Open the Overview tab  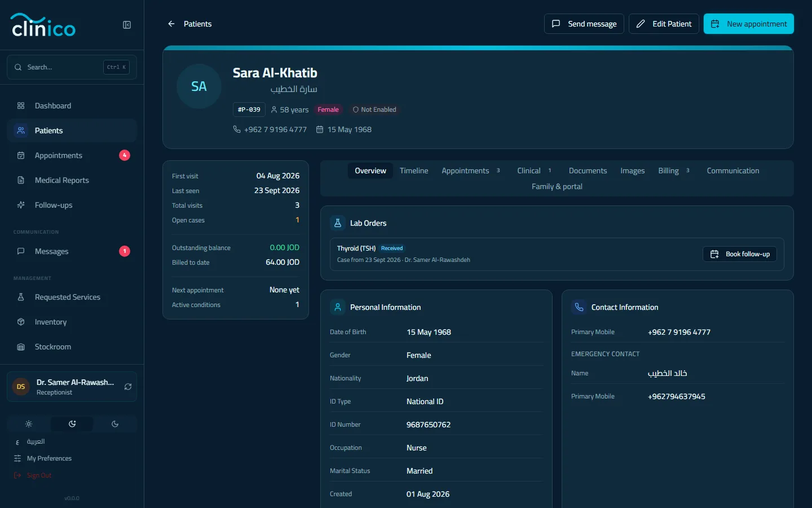coord(370,170)
